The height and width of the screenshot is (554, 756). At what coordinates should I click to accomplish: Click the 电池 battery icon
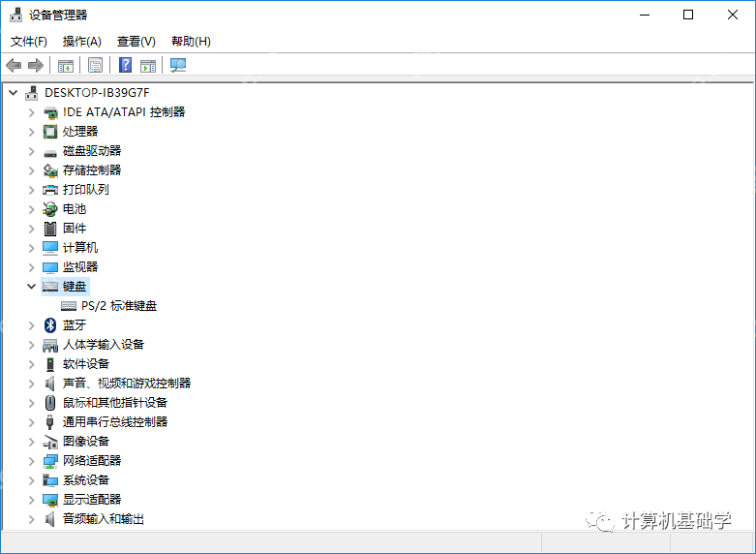tap(50, 209)
